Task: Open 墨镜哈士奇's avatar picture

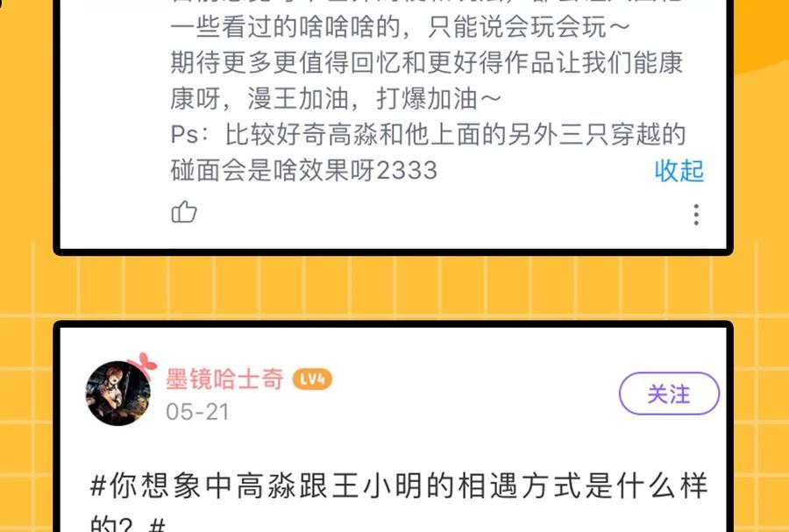Action: (x=118, y=393)
